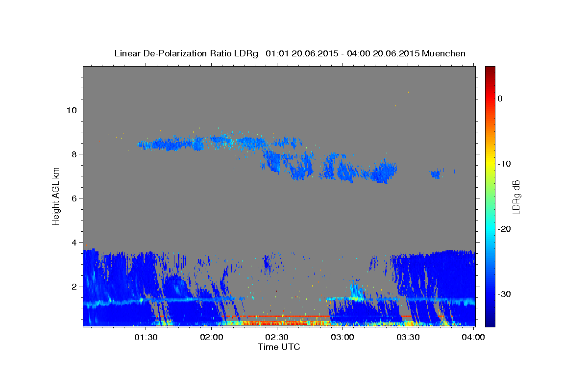Select the 'Height AGL km' axis label
The width and height of the screenshot is (588, 392).
click(x=56, y=196)
